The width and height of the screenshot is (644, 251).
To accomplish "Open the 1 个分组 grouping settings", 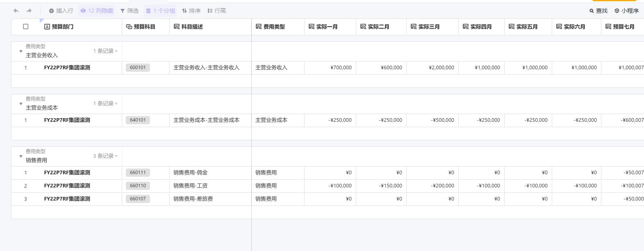I will tap(160, 11).
